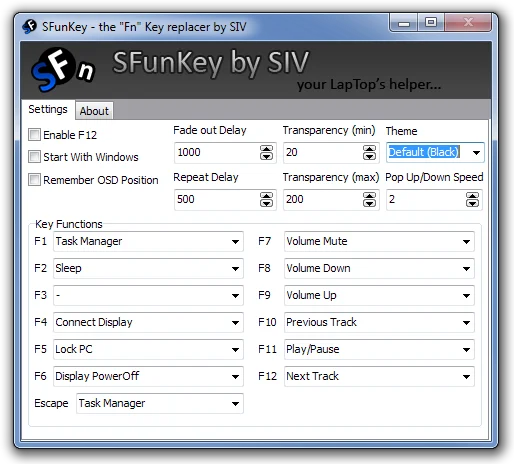Image resolution: width=514 pixels, height=464 pixels.
Task: Click the SFn logo in the banner
Action: coord(63,70)
